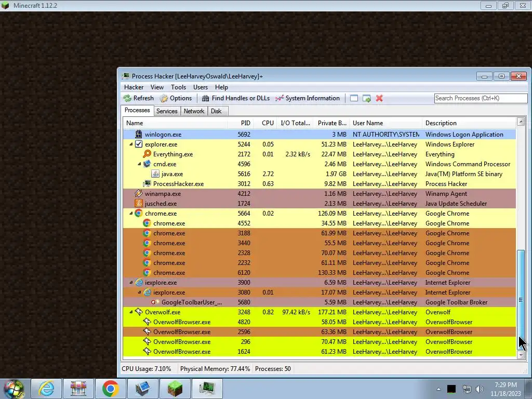Click the scrollbar down arrow
The width and height of the screenshot is (532, 399).
521,355
